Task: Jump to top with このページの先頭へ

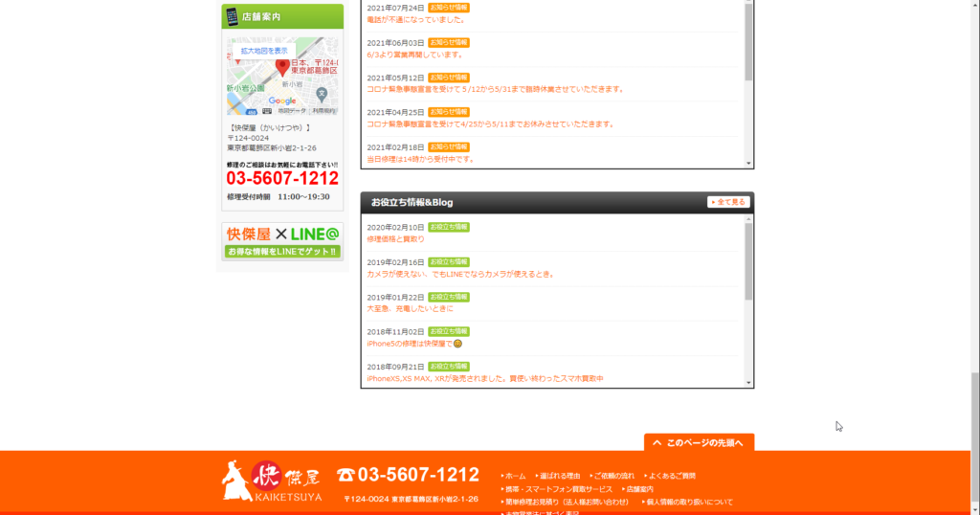Action: (699, 442)
